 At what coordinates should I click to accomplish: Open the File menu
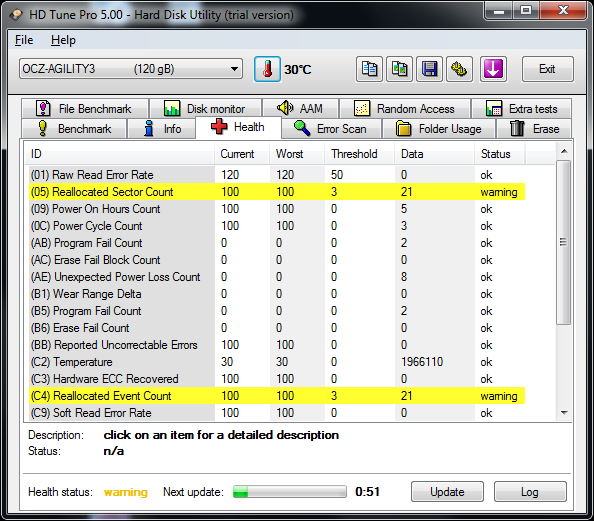click(24, 40)
